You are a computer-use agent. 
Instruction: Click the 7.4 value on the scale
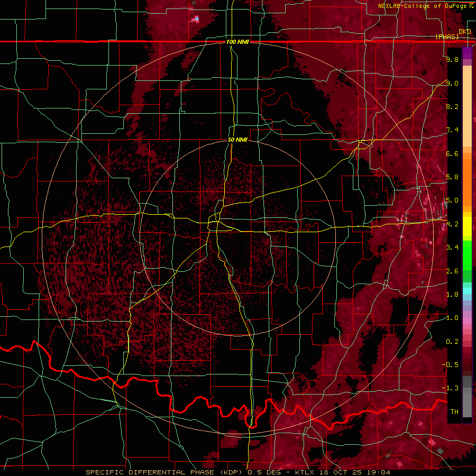pyautogui.click(x=452, y=130)
